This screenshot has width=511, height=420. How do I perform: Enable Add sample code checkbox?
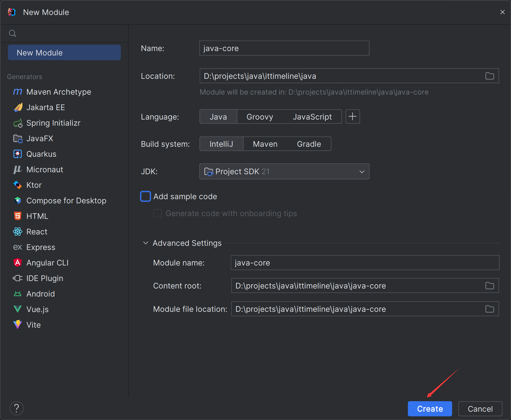point(146,196)
